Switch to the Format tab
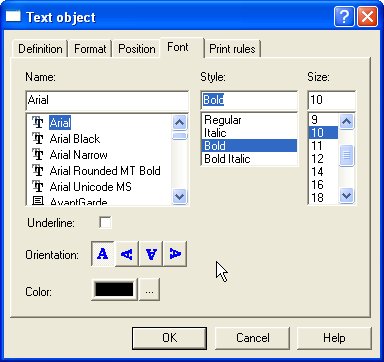The width and height of the screenshot is (384, 362). click(90, 49)
